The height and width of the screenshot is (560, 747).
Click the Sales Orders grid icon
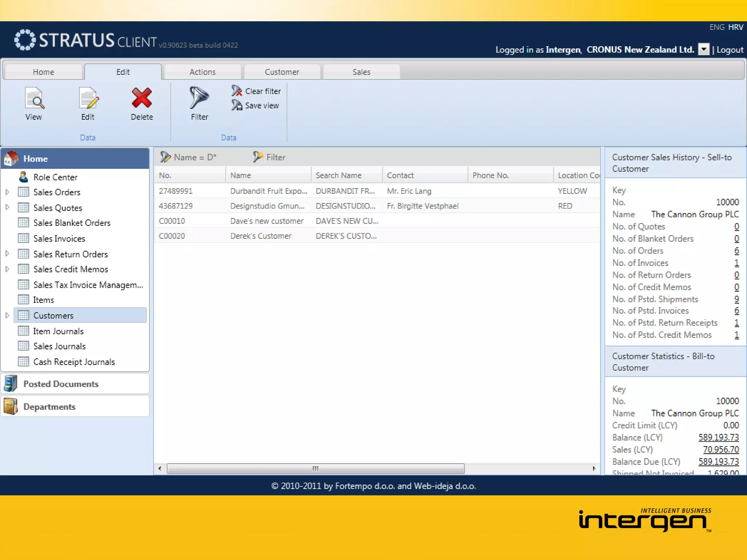click(24, 192)
